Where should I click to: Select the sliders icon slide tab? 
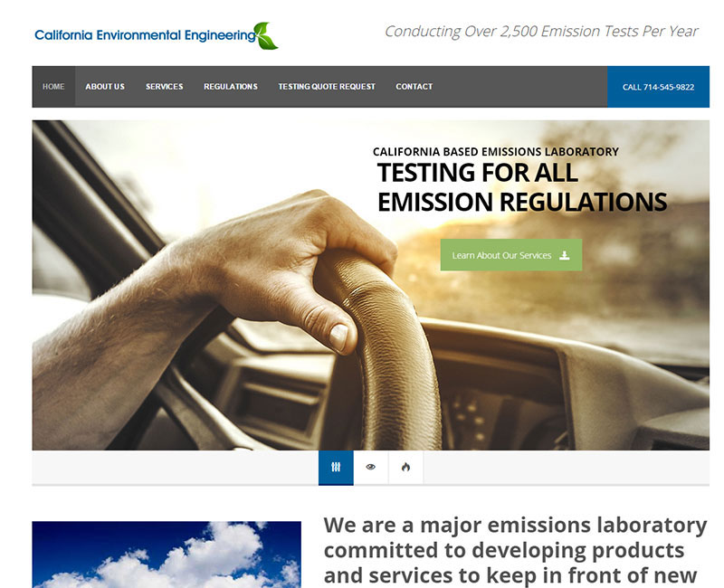click(336, 468)
